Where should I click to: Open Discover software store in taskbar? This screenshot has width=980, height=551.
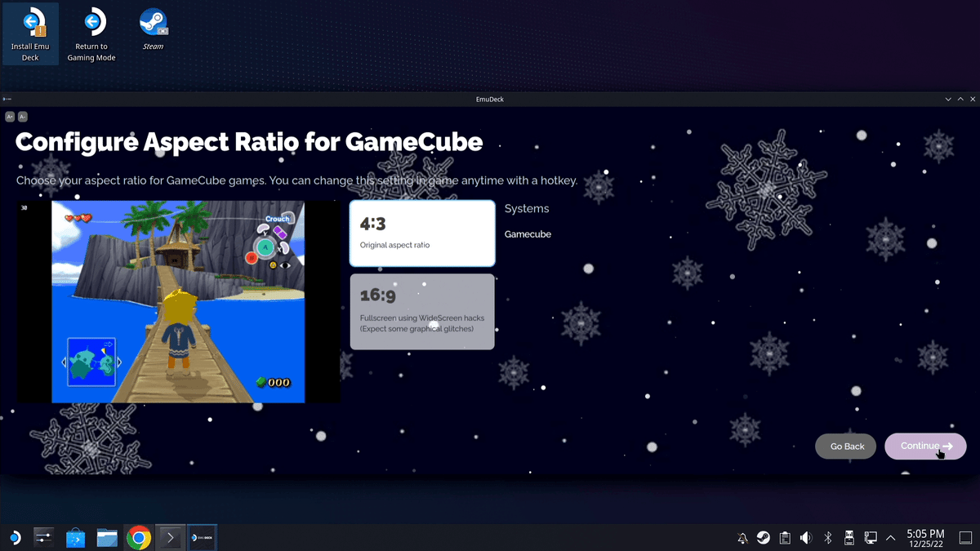tap(75, 538)
